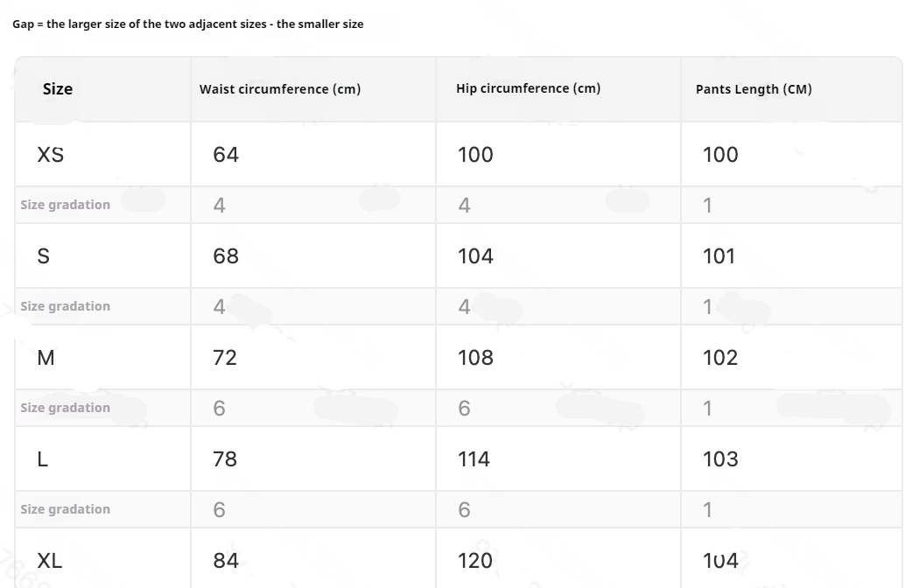Click Size gradation label below XS row

[x=66, y=205]
